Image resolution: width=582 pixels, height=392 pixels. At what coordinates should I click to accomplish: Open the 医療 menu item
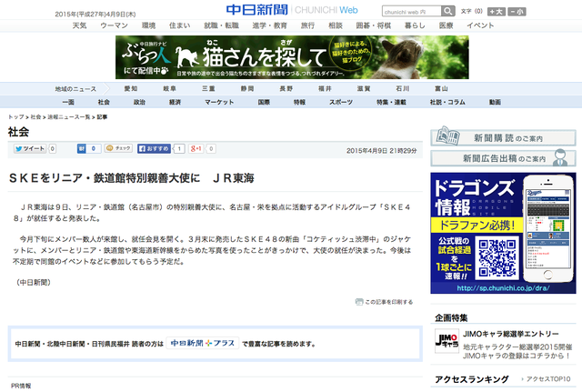(446, 25)
